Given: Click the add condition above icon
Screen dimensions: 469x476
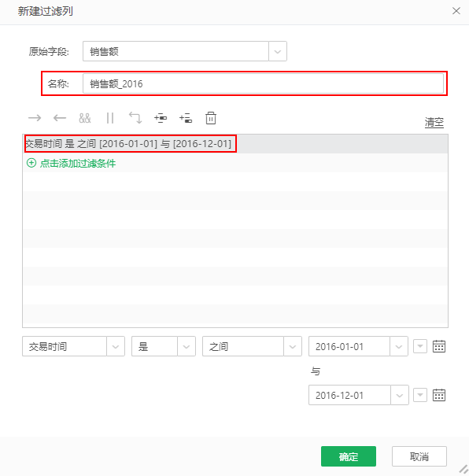Looking at the screenshot, I should [x=161, y=118].
